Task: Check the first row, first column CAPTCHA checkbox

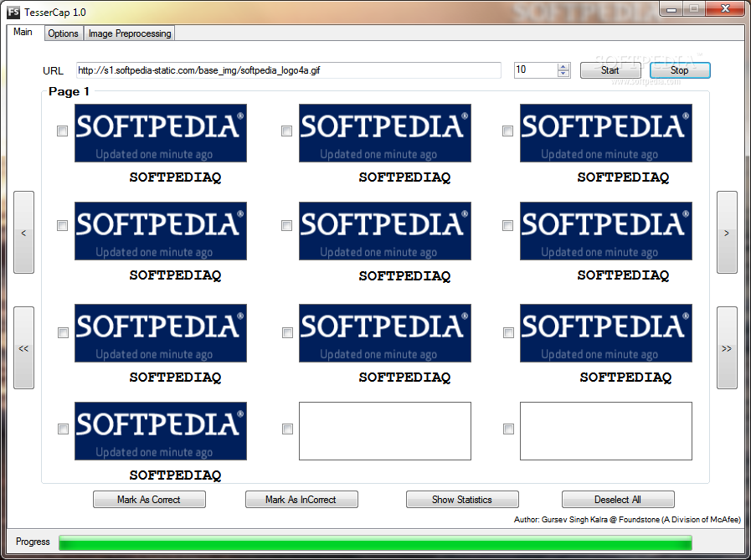Action: tap(62, 131)
